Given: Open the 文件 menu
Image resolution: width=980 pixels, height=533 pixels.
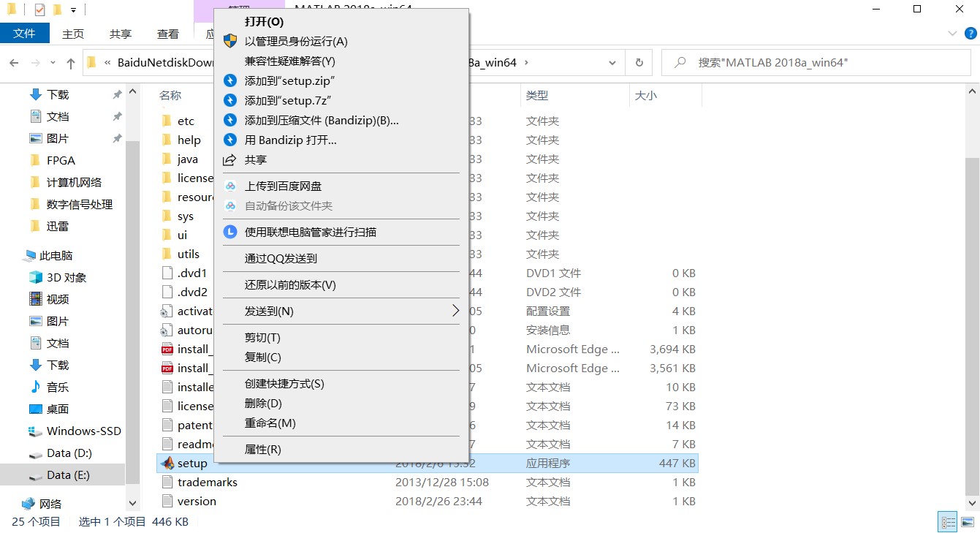Looking at the screenshot, I should click(x=25, y=33).
